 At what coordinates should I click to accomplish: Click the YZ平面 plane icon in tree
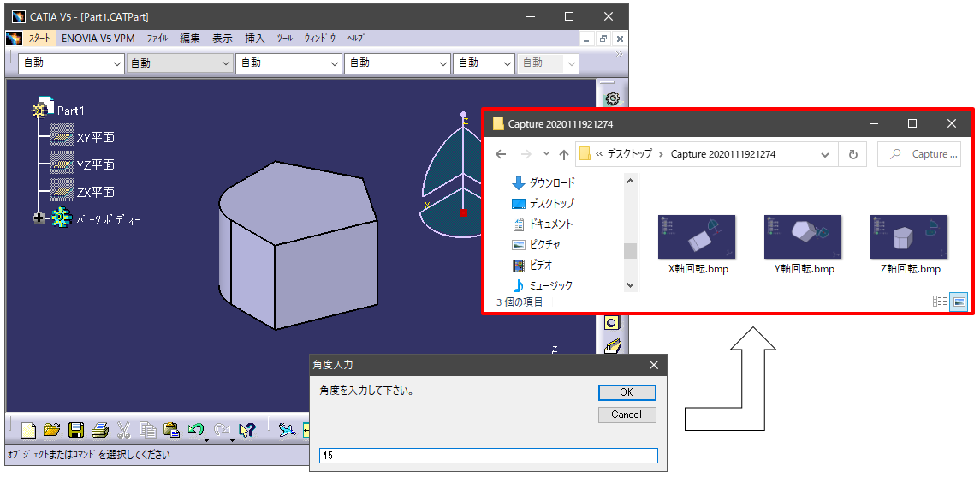coord(62,164)
